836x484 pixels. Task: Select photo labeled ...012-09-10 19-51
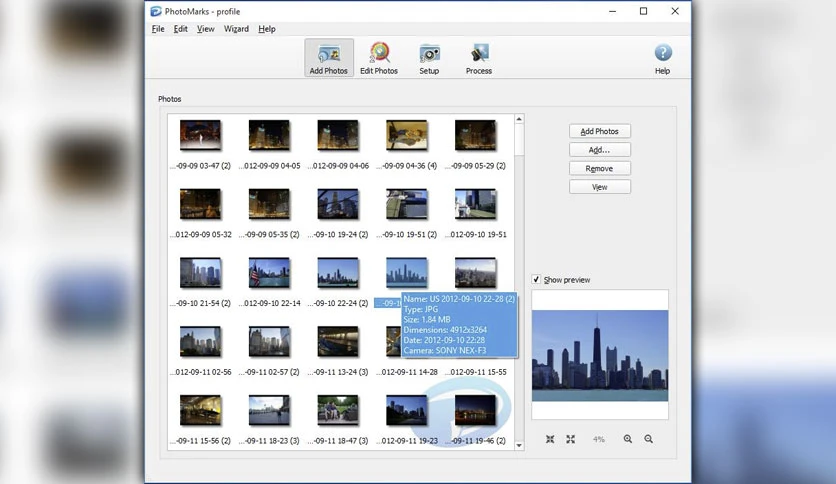476,204
